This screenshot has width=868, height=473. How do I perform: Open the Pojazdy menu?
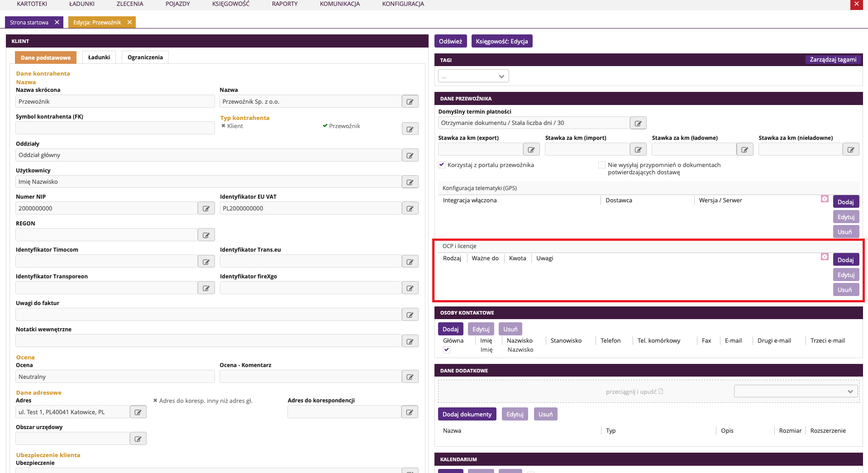(x=178, y=4)
